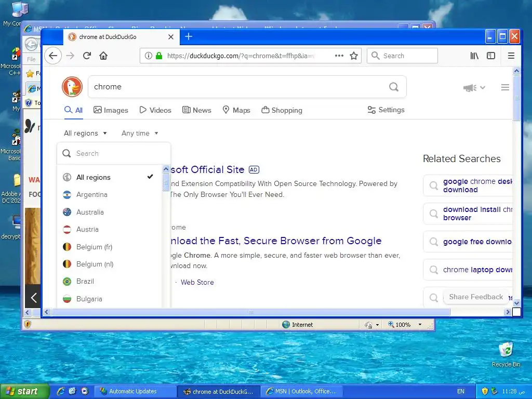Open page actions three-dot menu
This screenshot has height=399, width=532.
click(339, 56)
